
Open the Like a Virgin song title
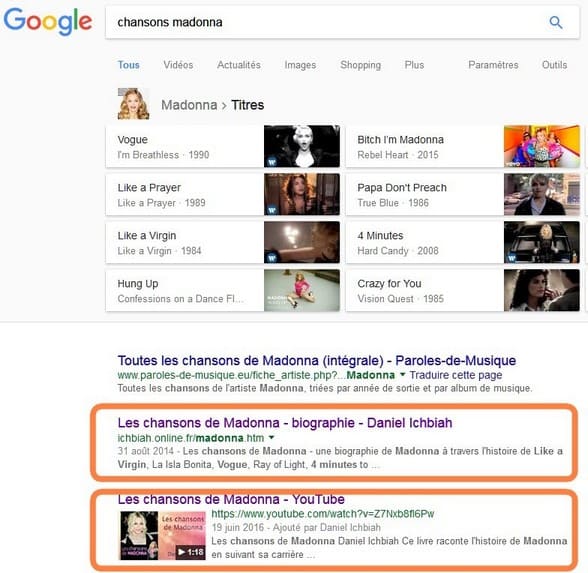tap(147, 236)
